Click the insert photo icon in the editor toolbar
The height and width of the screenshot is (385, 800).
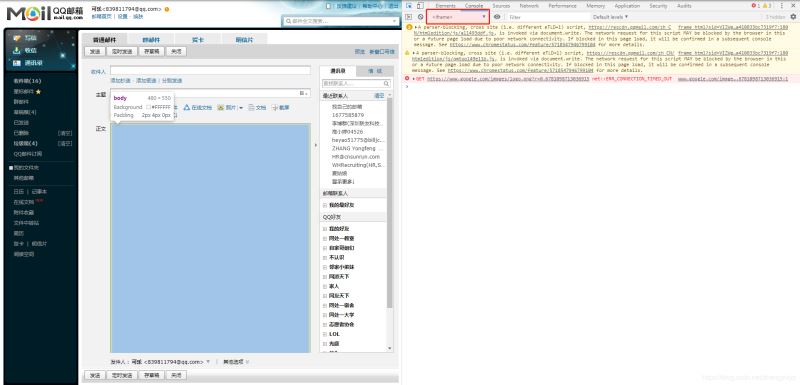pos(221,108)
